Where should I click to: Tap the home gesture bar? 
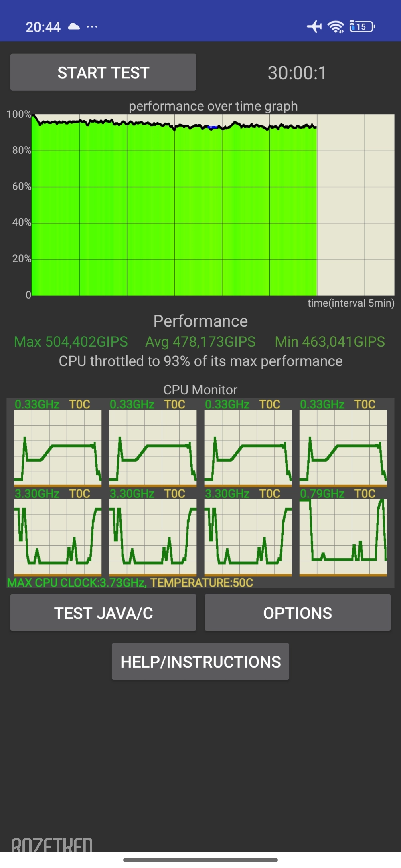(200, 860)
